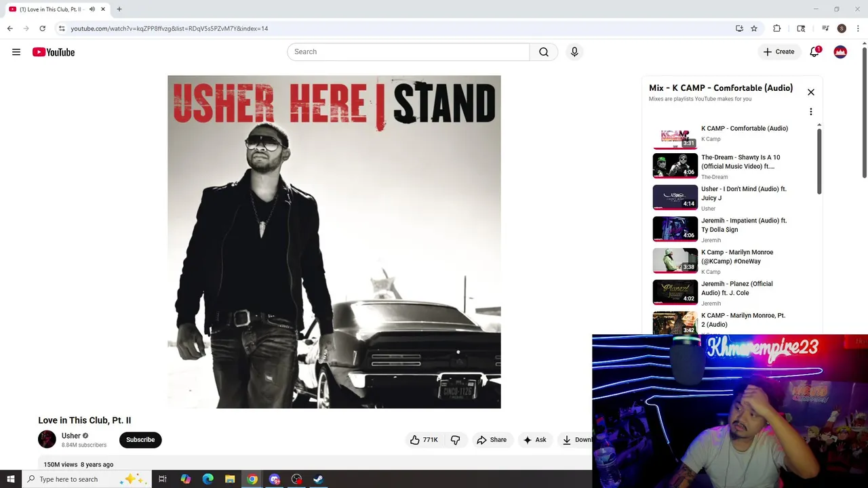This screenshot has height=488, width=868.
Task: Switch to Chrome on the taskbar
Action: click(x=252, y=479)
